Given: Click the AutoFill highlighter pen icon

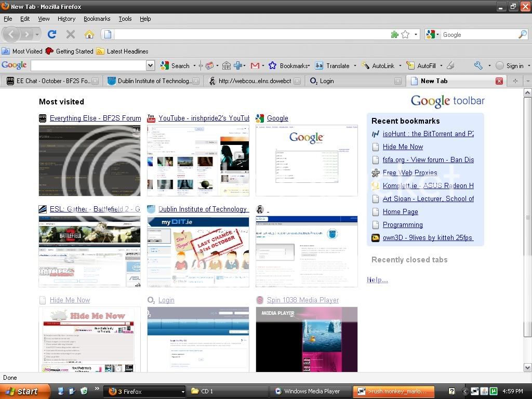Looking at the screenshot, I should [x=450, y=65].
